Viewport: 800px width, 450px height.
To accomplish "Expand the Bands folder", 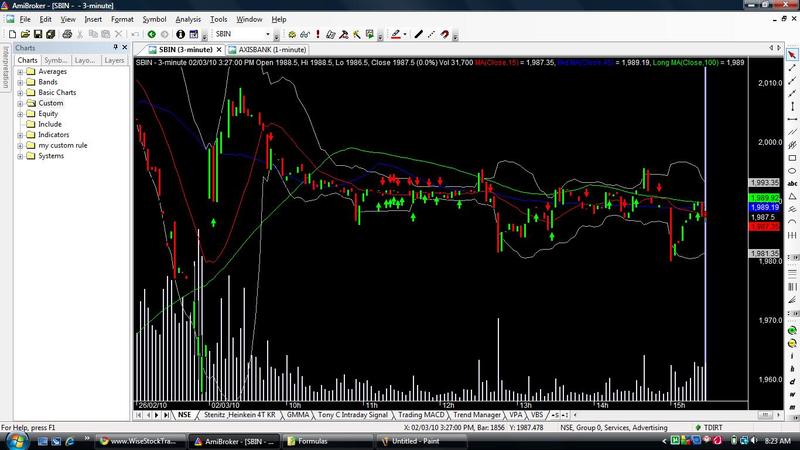I will (20, 82).
